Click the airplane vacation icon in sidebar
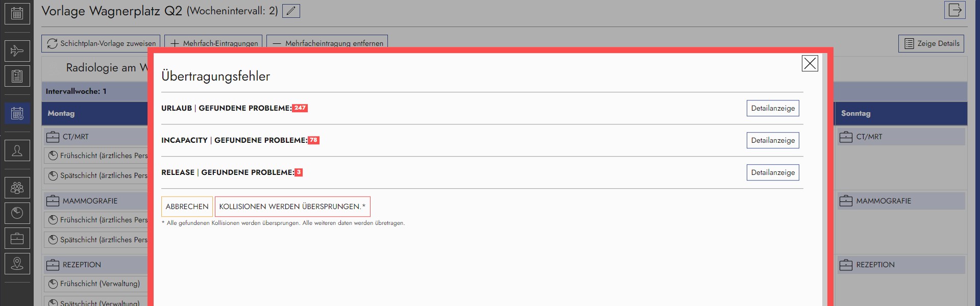Screen dimensions: 980x306 [x=17, y=51]
